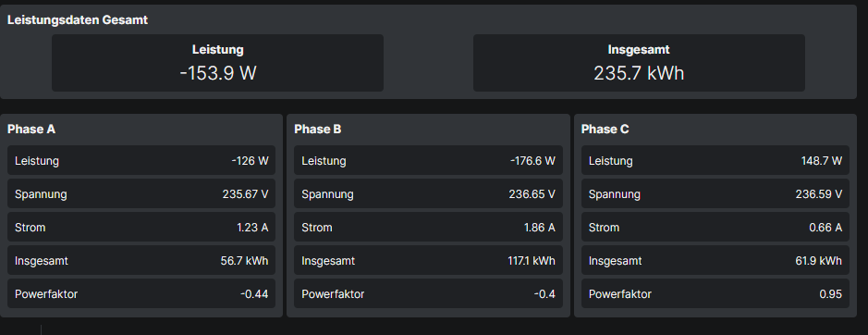
Task: Open the total Leistung -153.9 W tile
Action: point(217,63)
